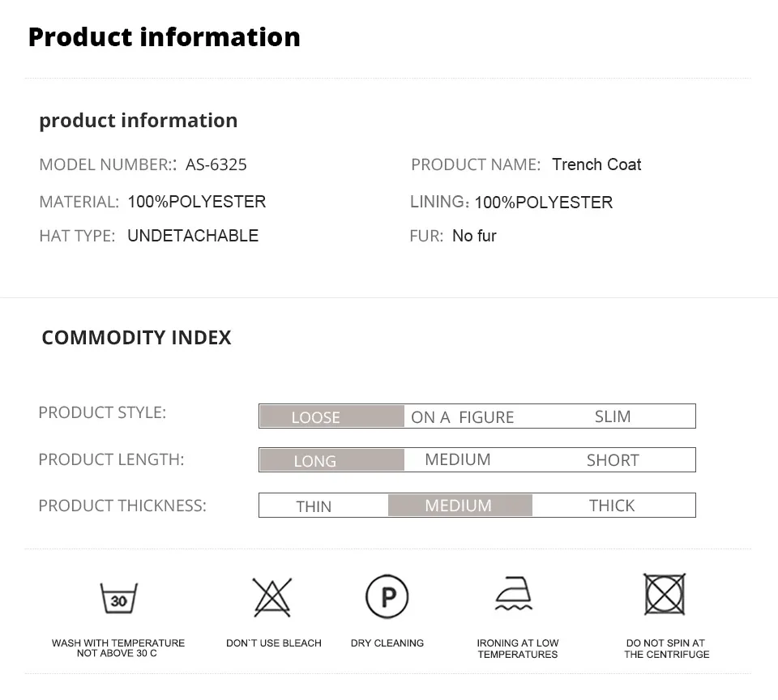Screen dimensions: 778x700
Task: Click the Trench Coat product name
Action: coord(596,164)
